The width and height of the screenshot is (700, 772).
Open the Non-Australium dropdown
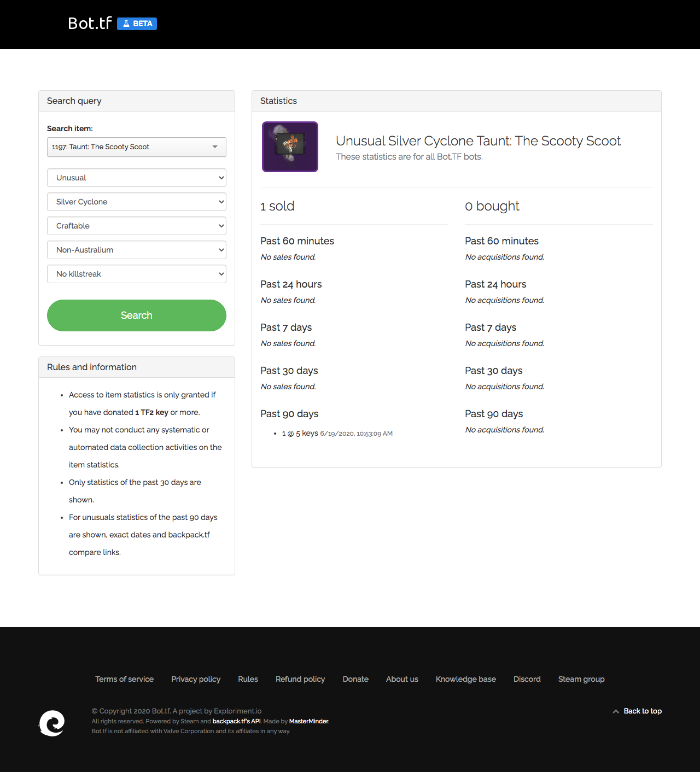(x=137, y=250)
